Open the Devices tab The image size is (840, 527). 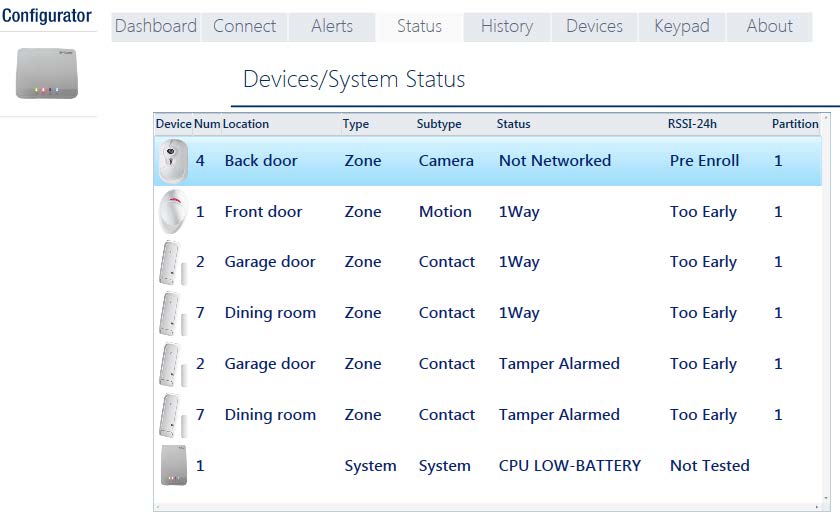click(594, 27)
